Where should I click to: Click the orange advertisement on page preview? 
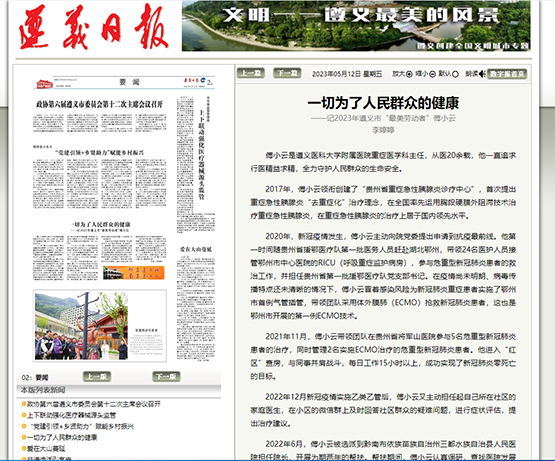[134, 273]
